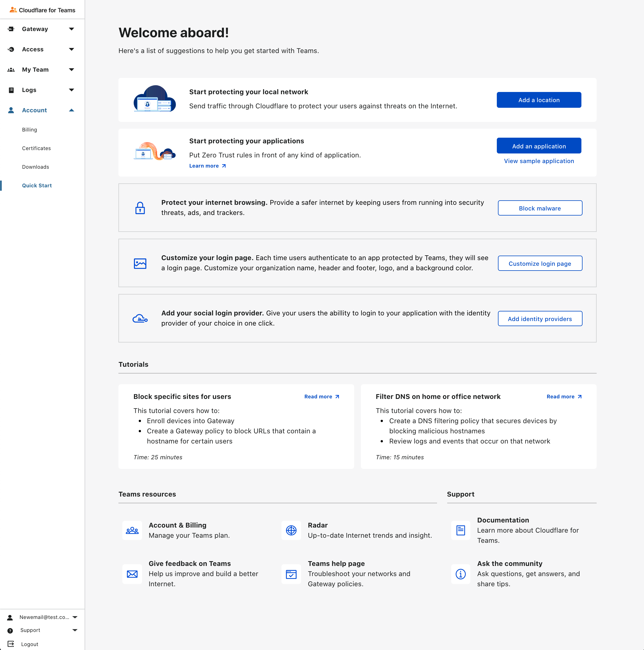This screenshot has width=644, height=650.
Task: Click the image icon for login page customization
Action: pos(140,263)
